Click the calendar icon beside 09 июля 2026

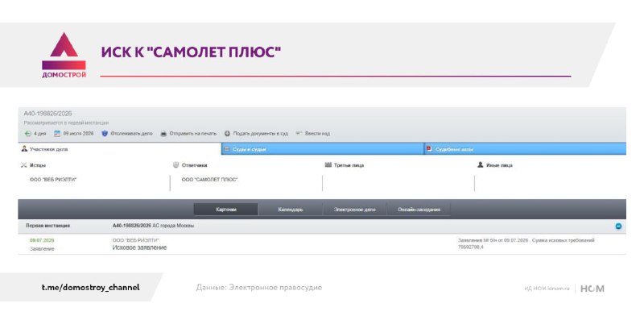tap(57, 134)
